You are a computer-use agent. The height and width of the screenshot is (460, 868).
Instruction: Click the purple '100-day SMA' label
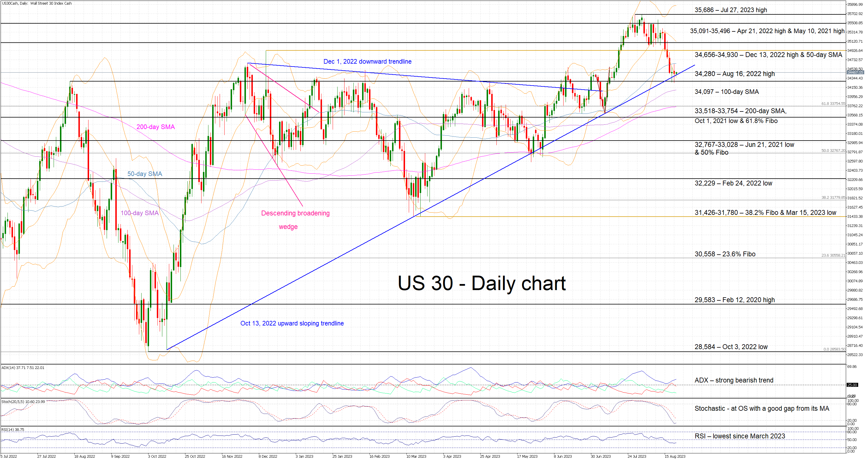click(140, 213)
